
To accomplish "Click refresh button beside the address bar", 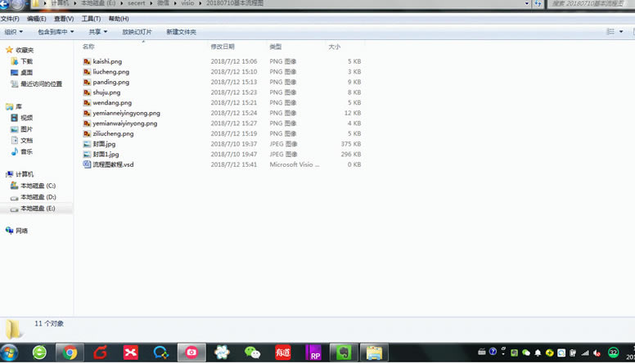I will [x=538, y=3].
